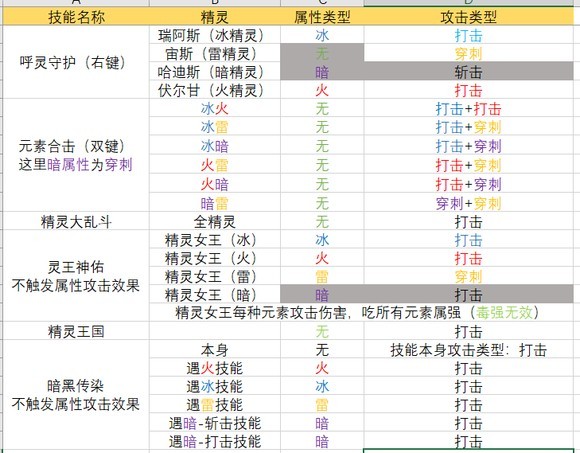Click the red 打击 in the 伏尔甘 row
Screen dimensions: 580x453
468,90
